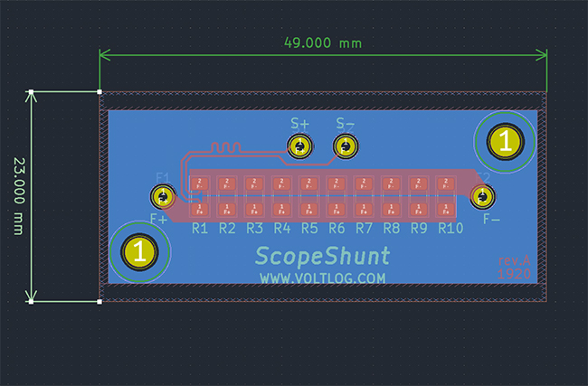Screen dimensions: 588x386
Task: Click the R5 reference label
Action: pos(309,228)
